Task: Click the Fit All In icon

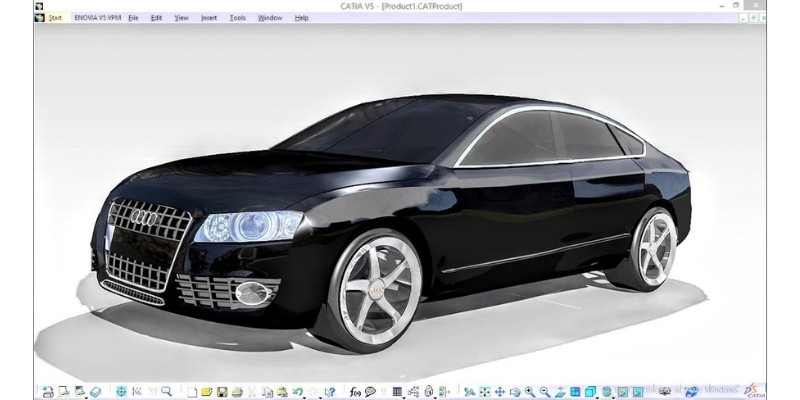Action: click(x=485, y=392)
